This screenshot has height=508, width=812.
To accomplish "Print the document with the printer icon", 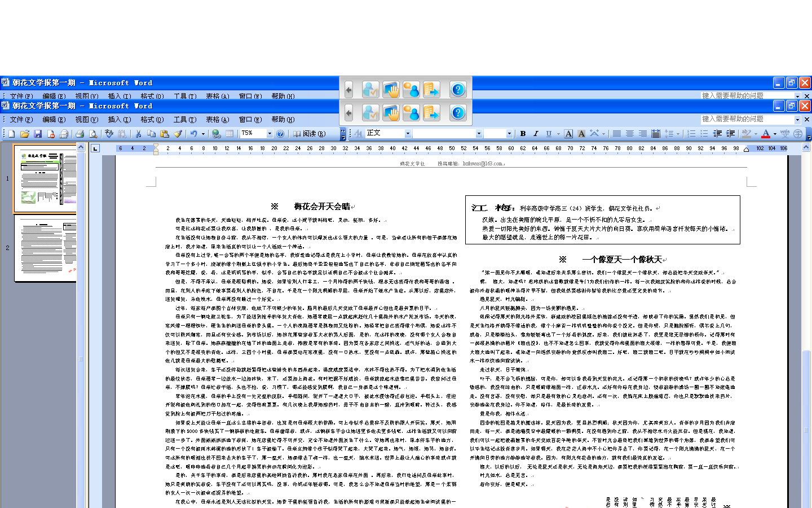I will point(80,134).
